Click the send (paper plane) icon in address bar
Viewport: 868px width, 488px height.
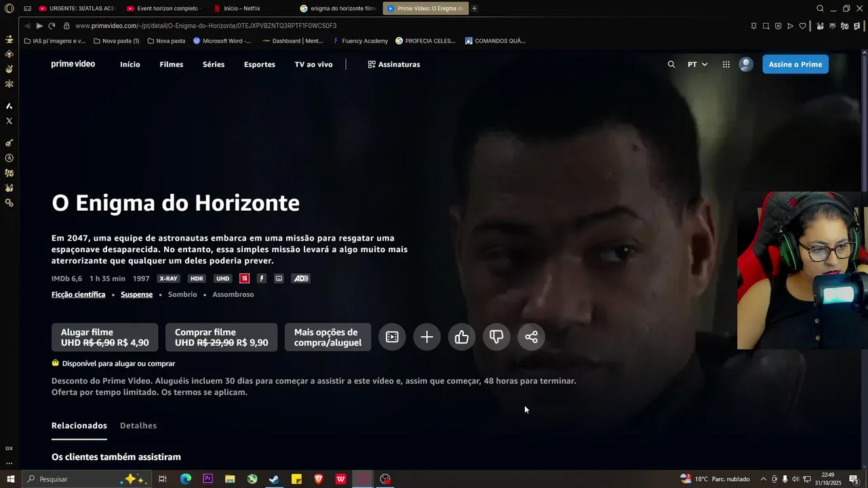coord(790,26)
